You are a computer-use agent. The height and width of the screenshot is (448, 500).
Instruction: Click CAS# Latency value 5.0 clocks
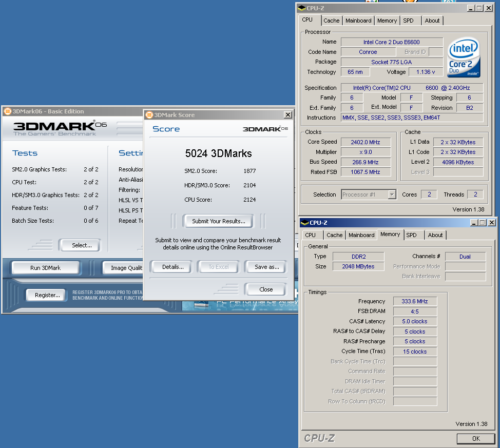(x=415, y=321)
